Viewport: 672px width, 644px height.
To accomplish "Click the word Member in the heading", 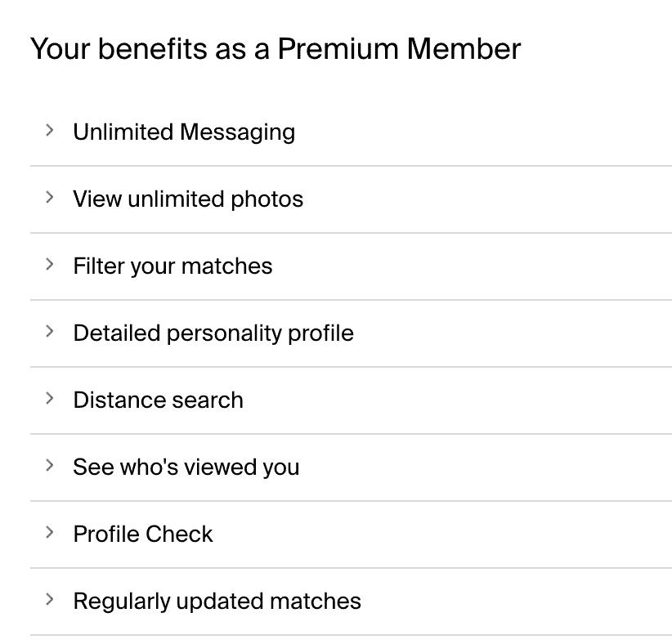I will click(x=464, y=49).
